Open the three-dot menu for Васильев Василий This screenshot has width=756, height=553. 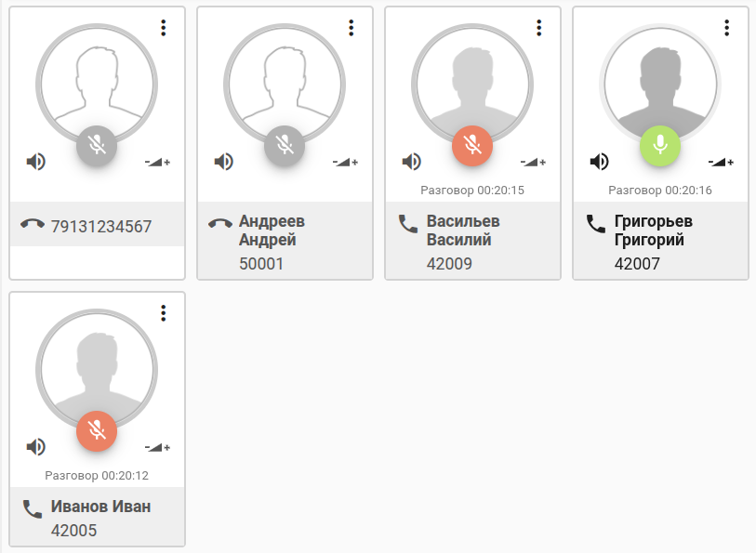(x=539, y=28)
